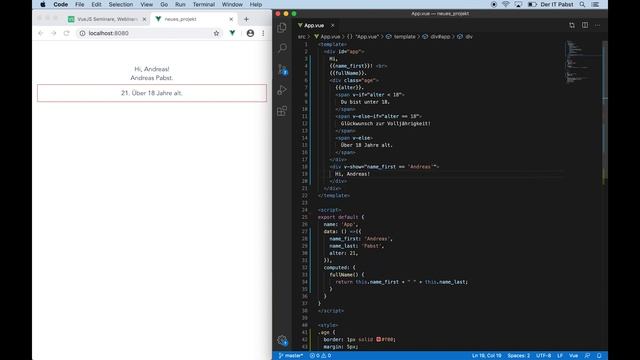Image resolution: width=640 pixels, height=360 pixels.
Task: Open the Extensions view
Action: (282, 111)
